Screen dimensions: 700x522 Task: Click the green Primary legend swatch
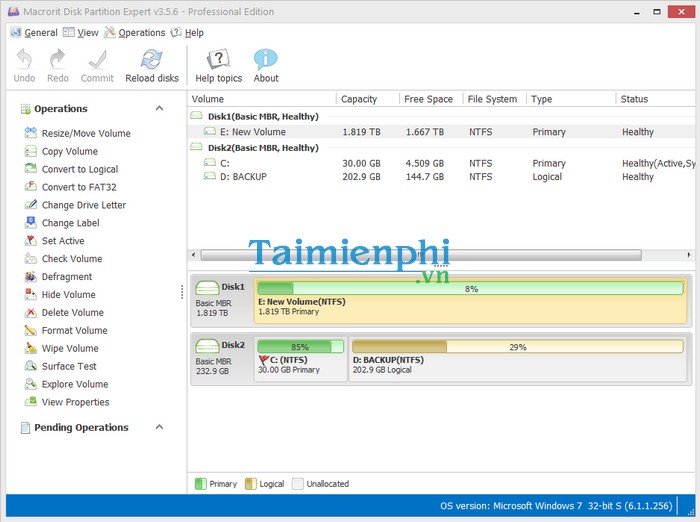coord(200,484)
